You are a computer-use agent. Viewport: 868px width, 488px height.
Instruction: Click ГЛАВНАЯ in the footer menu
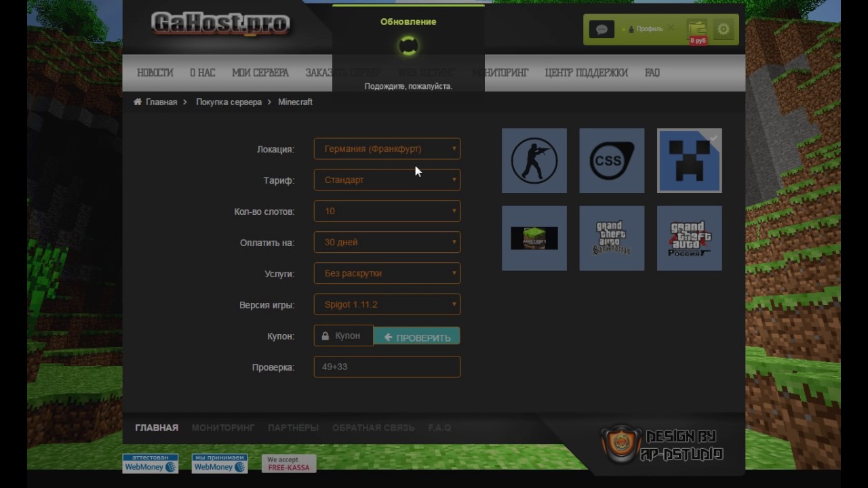(x=157, y=428)
